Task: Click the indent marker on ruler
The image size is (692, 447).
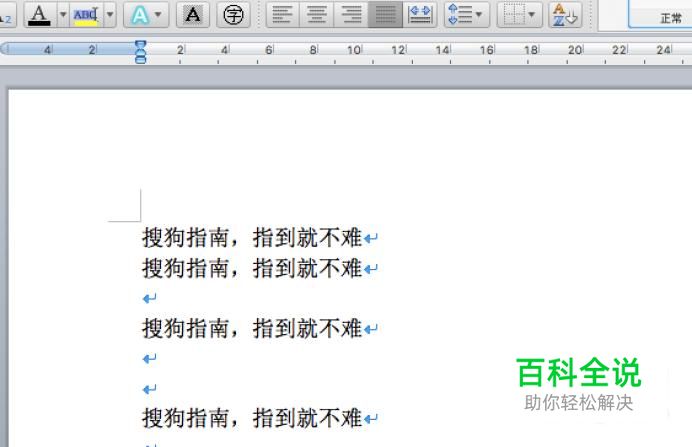Action: [x=140, y=52]
